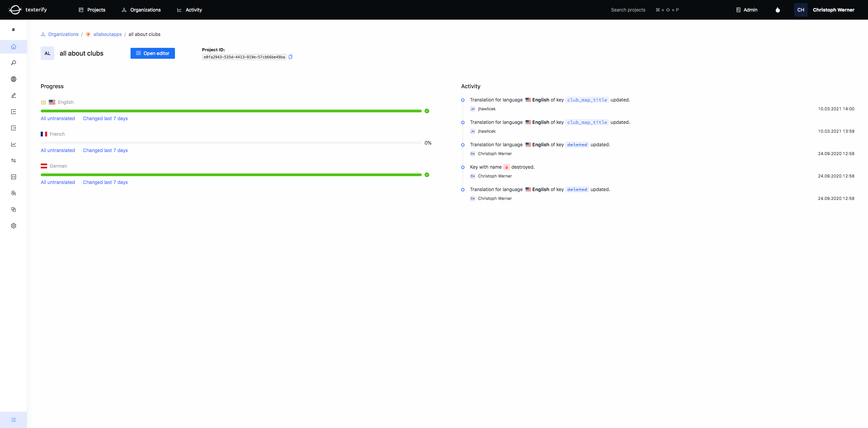
Task: Open the Admin menu item
Action: pos(747,10)
